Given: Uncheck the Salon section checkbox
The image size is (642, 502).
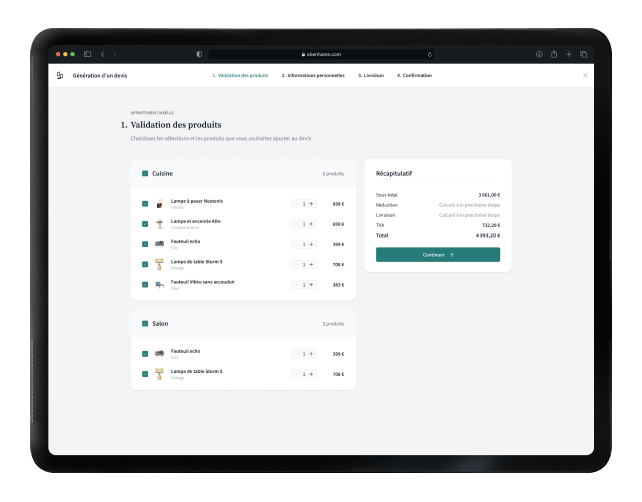Looking at the screenshot, I should coord(145,324).
